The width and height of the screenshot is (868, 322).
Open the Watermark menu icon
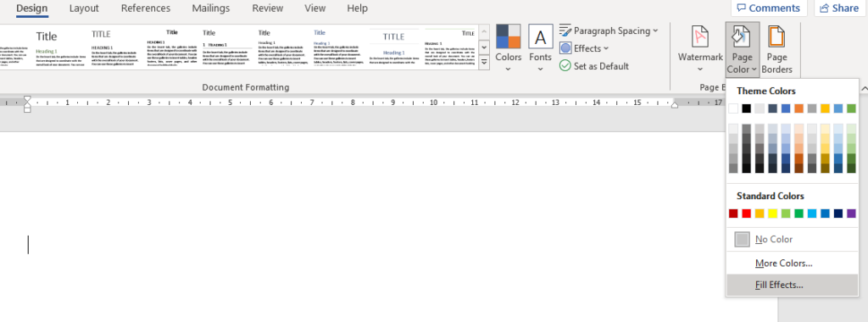coord(700,37)
